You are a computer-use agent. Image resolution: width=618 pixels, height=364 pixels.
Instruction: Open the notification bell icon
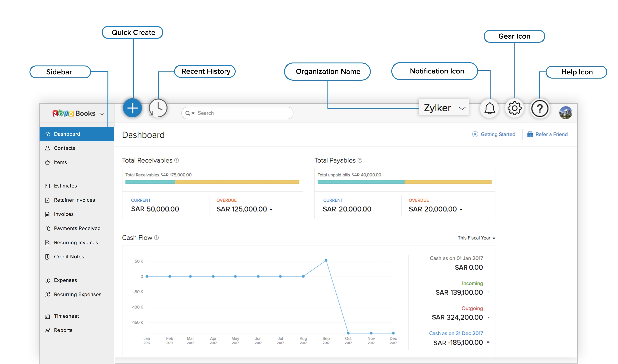(x=489, y=108)
